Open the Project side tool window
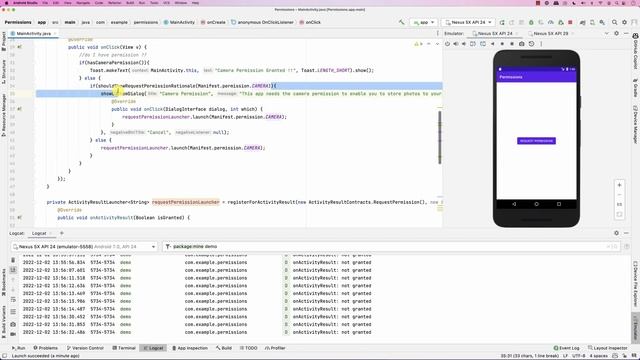 tap(4, 41)
